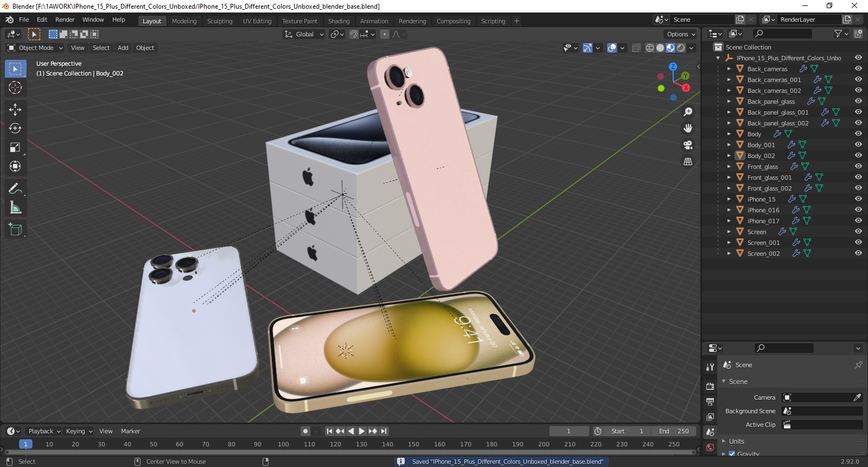Click frame 100 on the timeline
868x467 pixels.
[x=283, y=444]
